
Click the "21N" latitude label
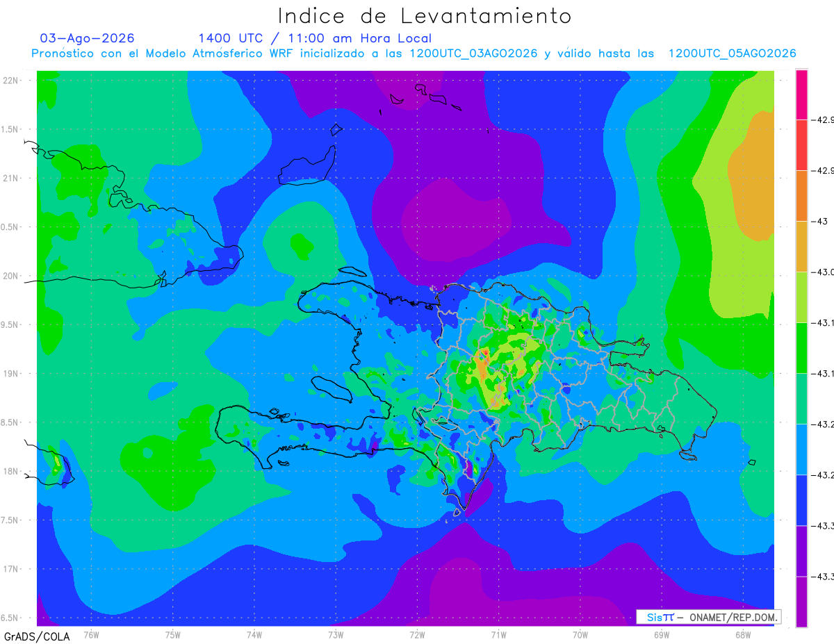[x=12, y=178]
